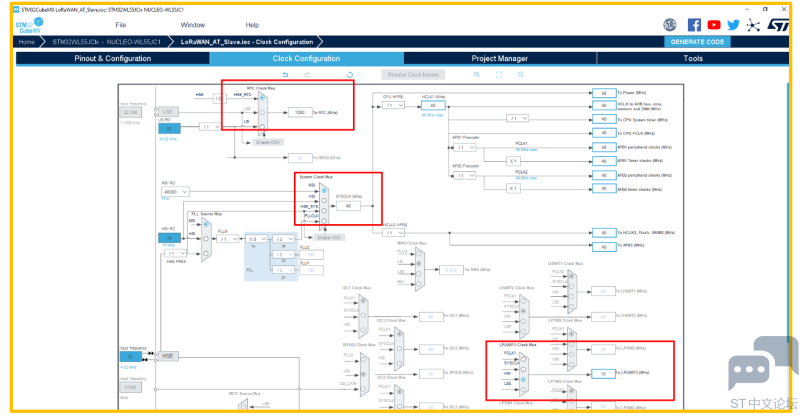Open the HSE PRES /1 dropdown

176,253
